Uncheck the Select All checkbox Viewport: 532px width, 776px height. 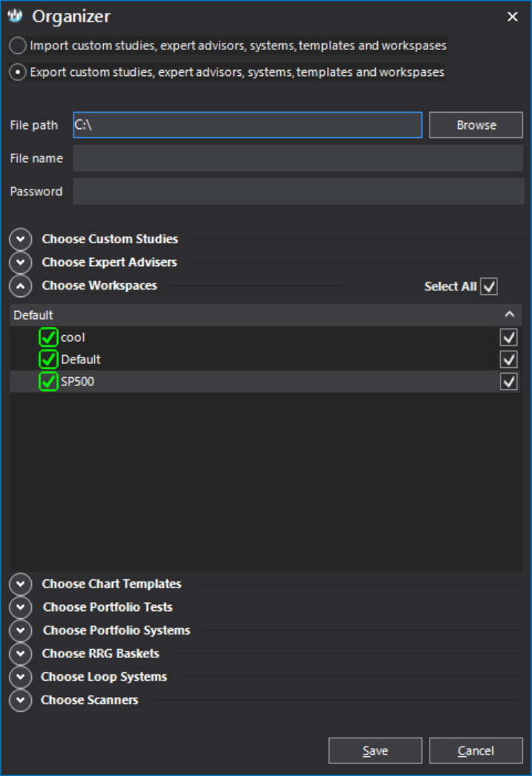[489, 287]
